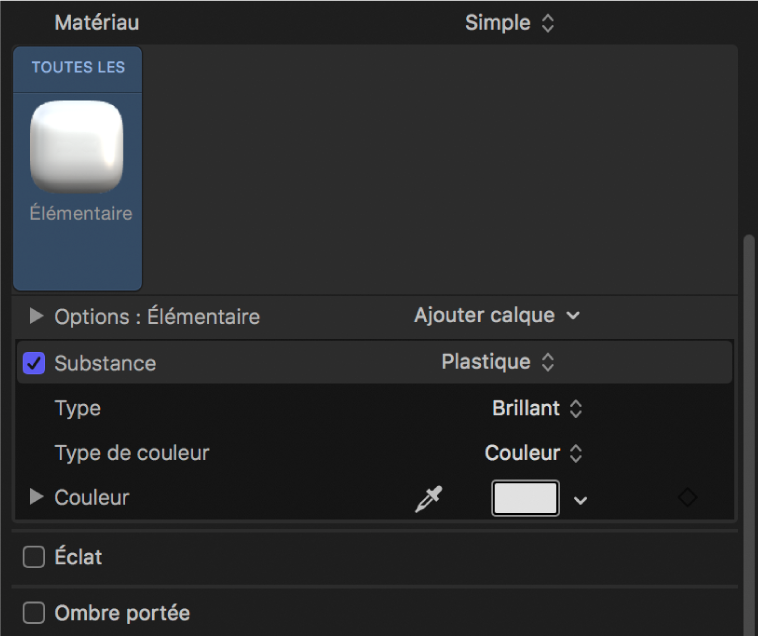This screenshot has width=758, height=636.
Task: Click the Substance row label
Action: (105, 363)
